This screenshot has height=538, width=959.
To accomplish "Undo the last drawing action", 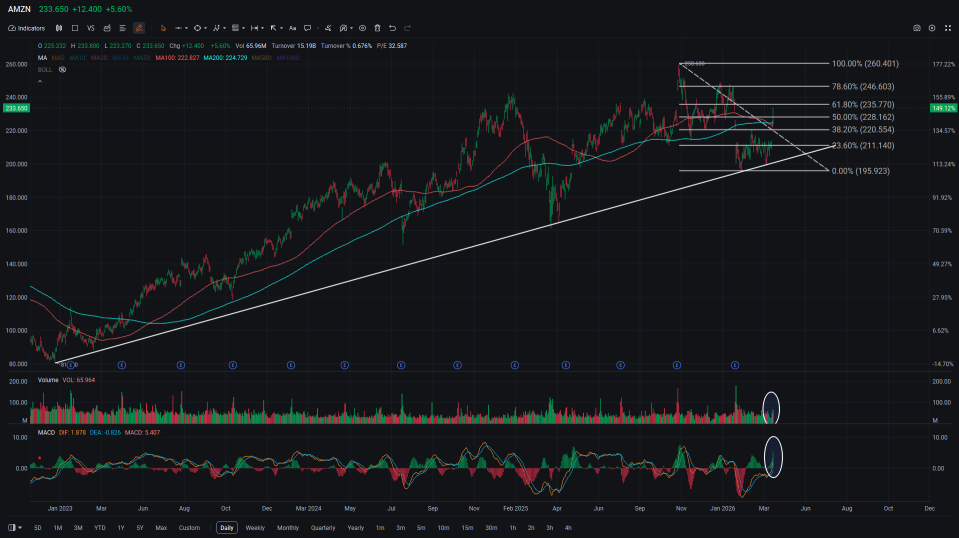I will click(392, 28).
